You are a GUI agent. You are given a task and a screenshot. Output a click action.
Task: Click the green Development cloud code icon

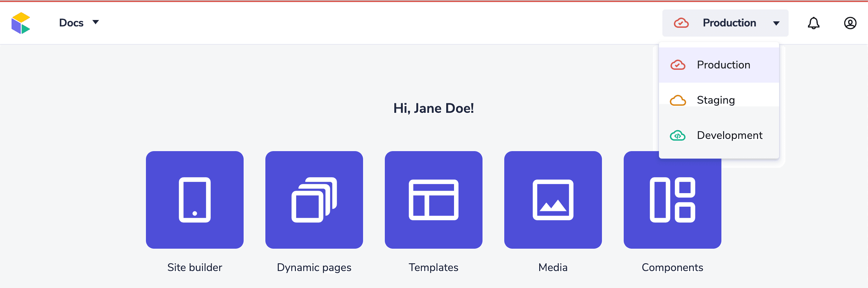(678, 136)
